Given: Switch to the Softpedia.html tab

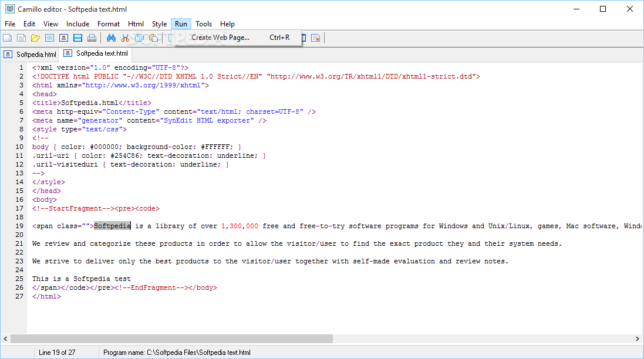Looking at the screenshot, I should pos(30,54).
